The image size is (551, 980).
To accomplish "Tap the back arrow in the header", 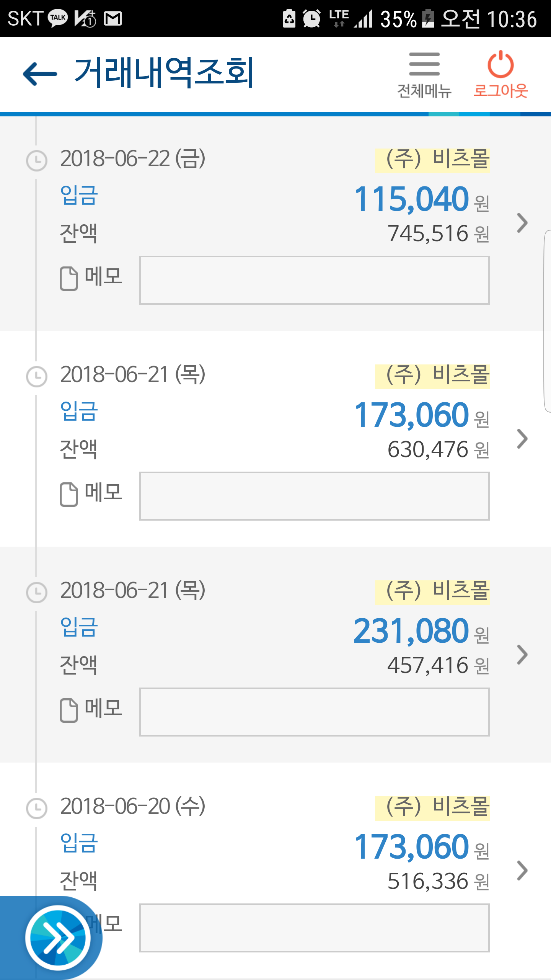I will tap(40, 73).
